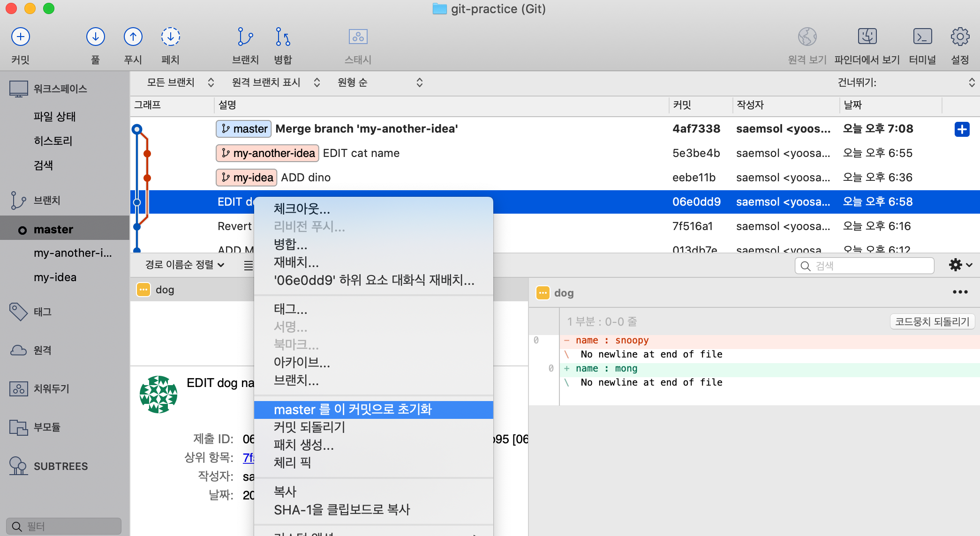Select the 'EDIT cat name' commit row

[555, 153]
